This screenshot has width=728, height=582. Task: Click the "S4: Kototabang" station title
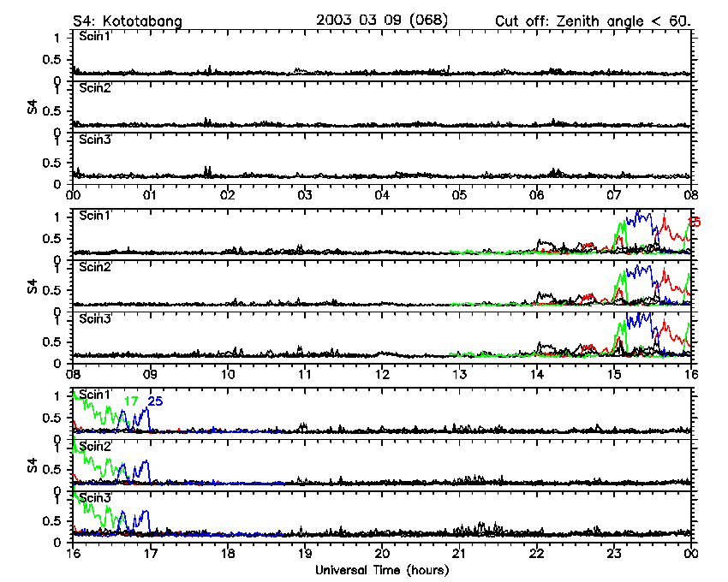128,21
